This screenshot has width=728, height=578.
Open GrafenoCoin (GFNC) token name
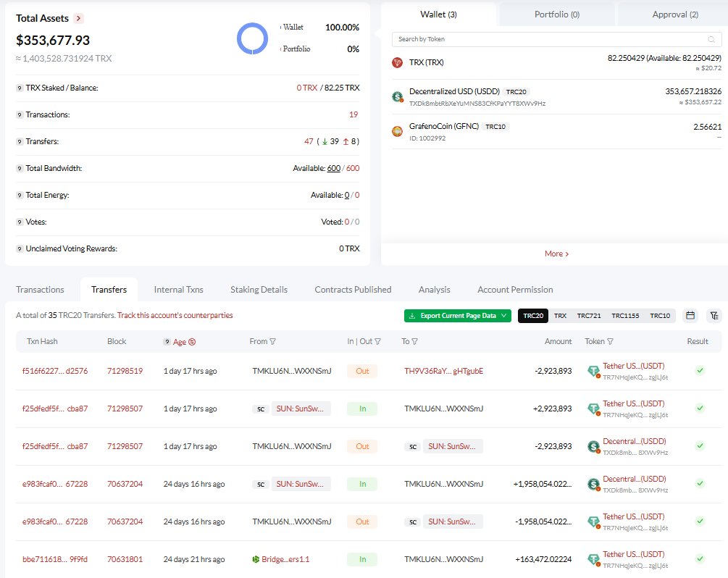444,126
